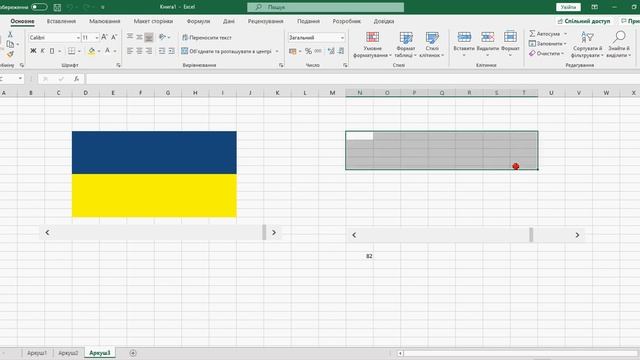
Task: Click the Cut scissors icon
Action: pyautogui.click(x=10, y=35)
